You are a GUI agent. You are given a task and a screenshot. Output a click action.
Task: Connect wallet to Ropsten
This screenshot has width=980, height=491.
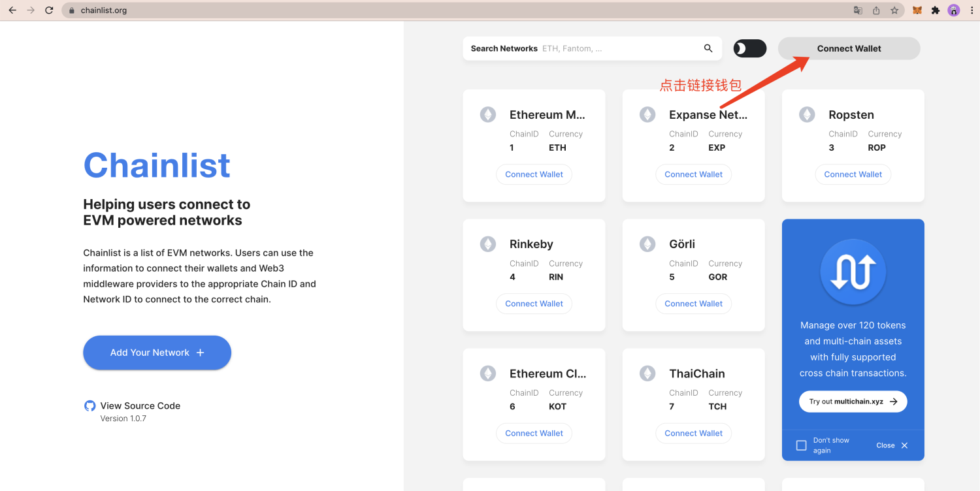pyautogui.click(x=853, y=174)
